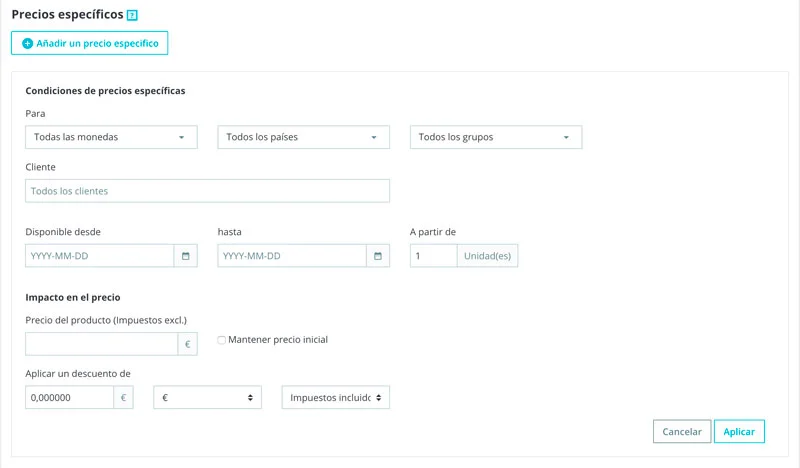Click the plus icon in Añadir un precio específico
800x468 pixels.
tap(28, 44)
